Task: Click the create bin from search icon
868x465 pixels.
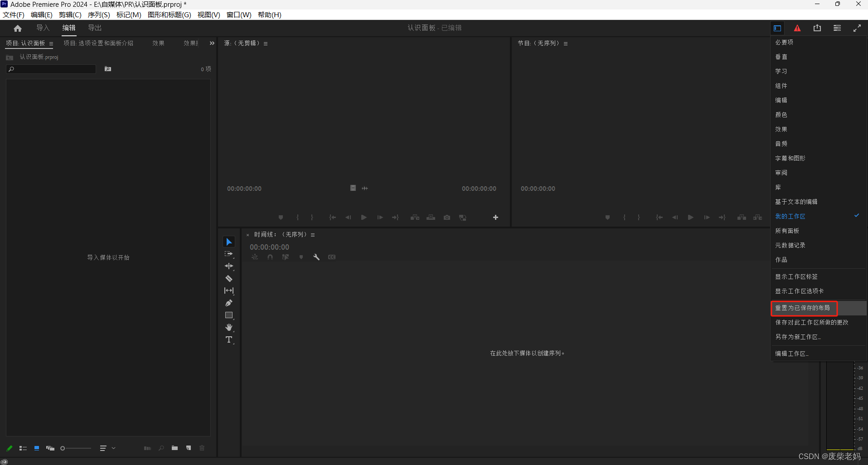Action: [108, 69]
